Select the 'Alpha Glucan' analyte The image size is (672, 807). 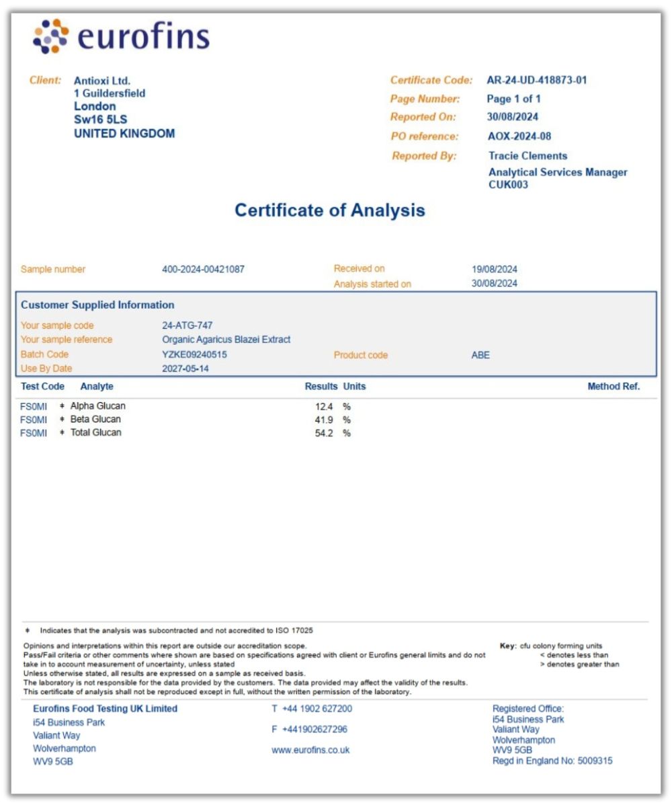[98, 406]
